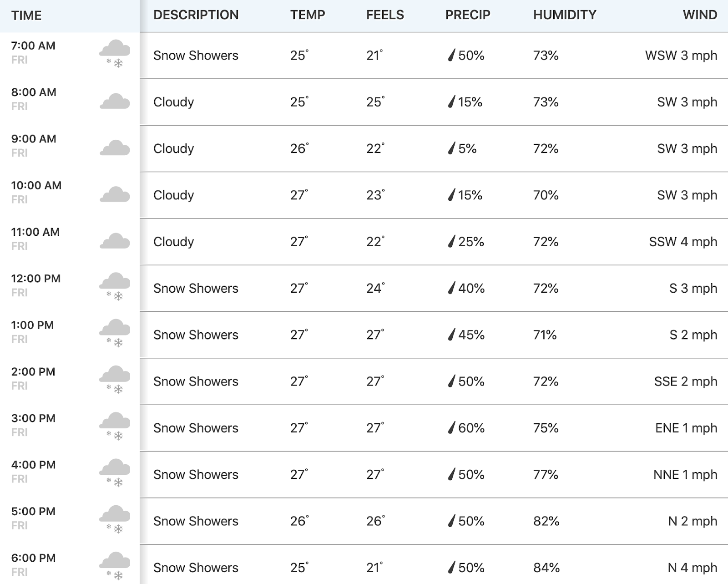The image size is (728, 584).
Task: Open the 3:00 PM FRI hourly row
Action: [x=364, y=428]
